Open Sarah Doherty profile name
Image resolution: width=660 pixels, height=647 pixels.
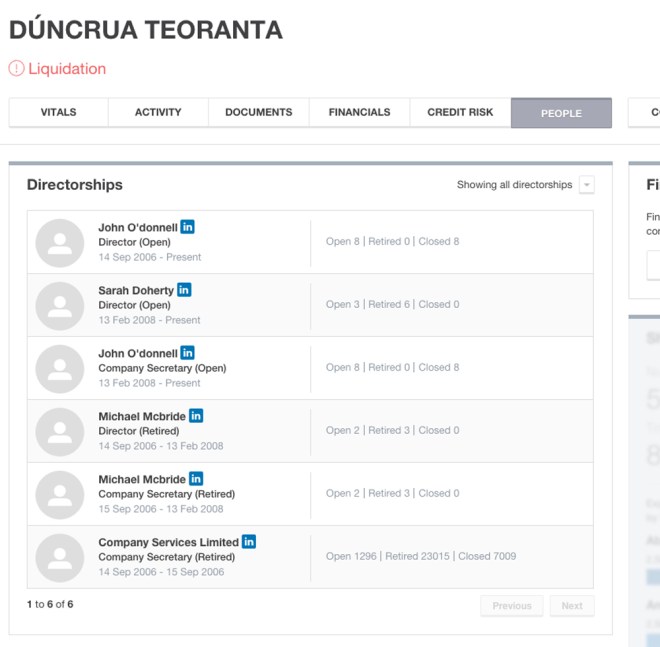click(x=136, y=290)
